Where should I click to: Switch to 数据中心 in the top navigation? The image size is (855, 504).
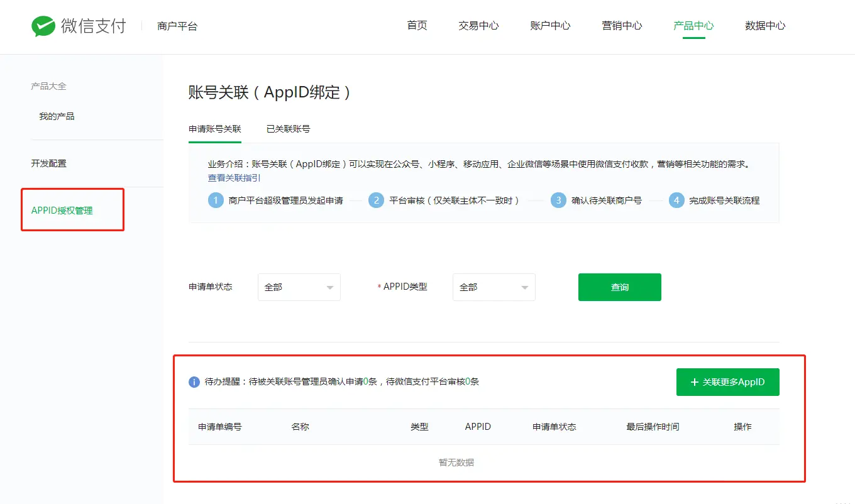(x=765, y=26)
